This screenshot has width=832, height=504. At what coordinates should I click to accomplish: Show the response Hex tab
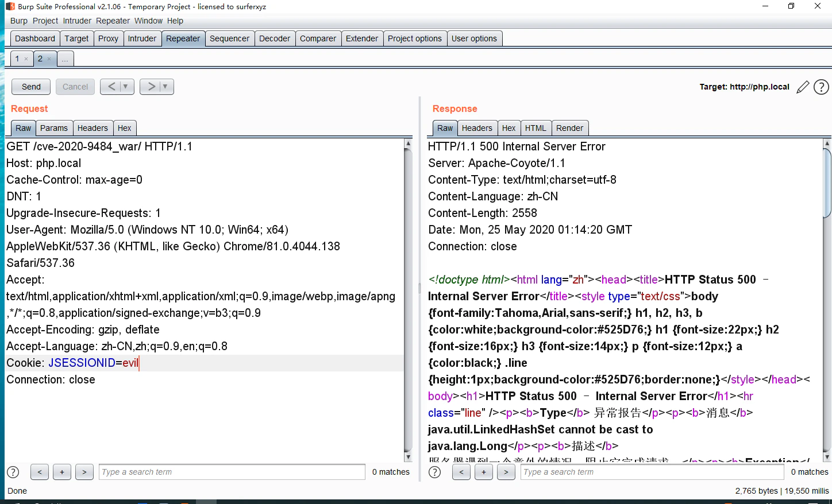(509, 128)
